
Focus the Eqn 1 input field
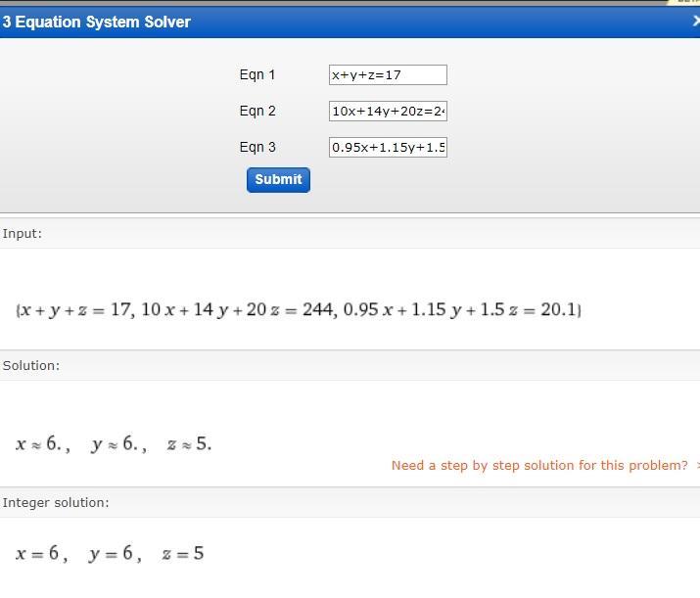pyautogui.click(x=388, y=75)
